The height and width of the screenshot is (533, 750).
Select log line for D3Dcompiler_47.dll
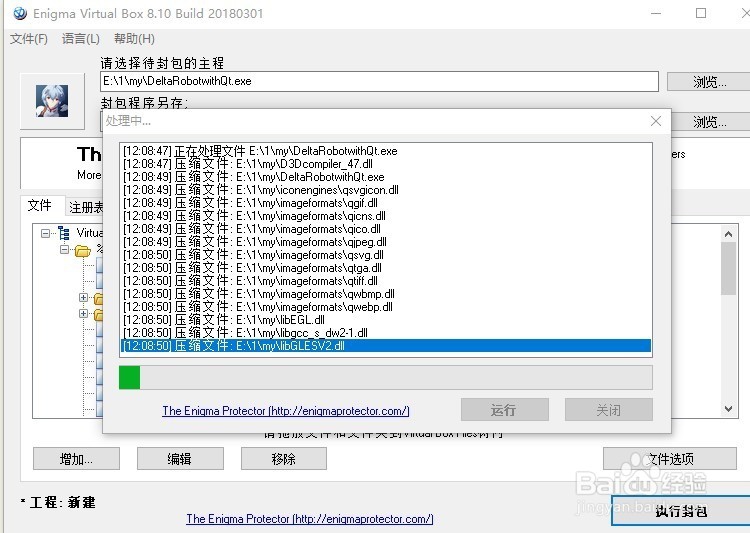(386, 164)
